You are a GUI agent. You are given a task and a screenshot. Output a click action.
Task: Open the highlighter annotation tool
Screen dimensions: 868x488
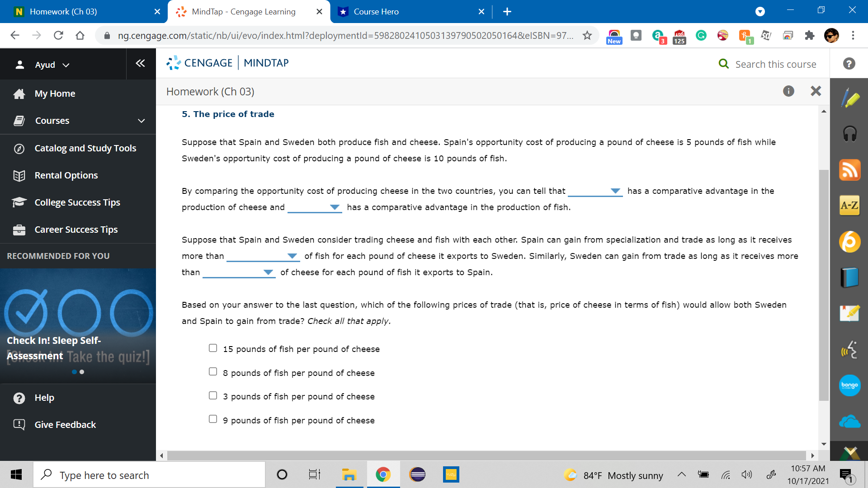pos(849,98)
